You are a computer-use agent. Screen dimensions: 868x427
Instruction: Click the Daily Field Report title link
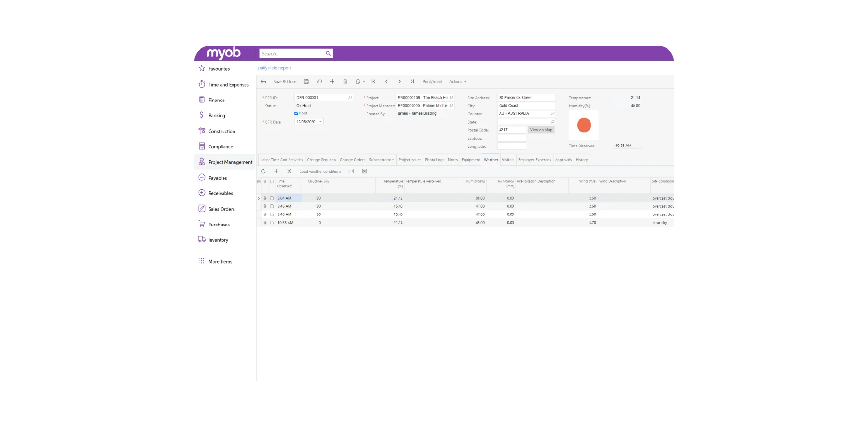(274, 68)
